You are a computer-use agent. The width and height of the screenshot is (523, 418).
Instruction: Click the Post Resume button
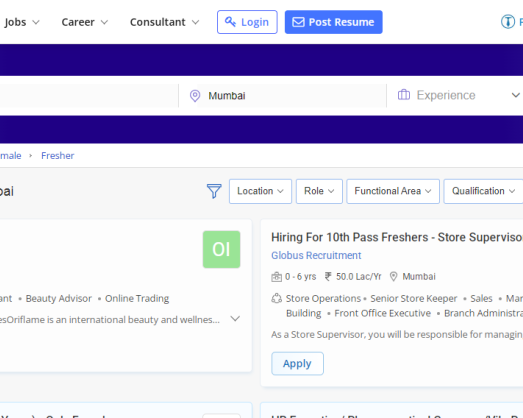click(334, 22)
